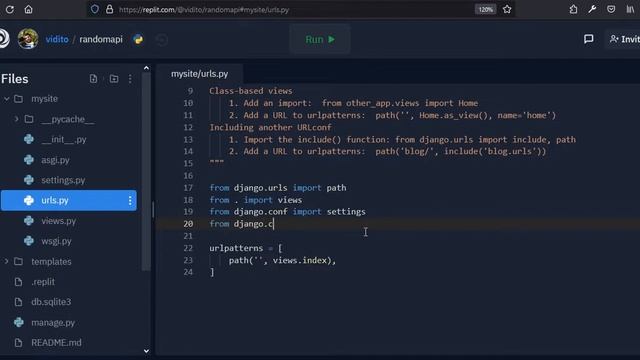Viewport: 640px width, 360px height.
Task: Expand the templates folder
Action: tap(6, 261)
